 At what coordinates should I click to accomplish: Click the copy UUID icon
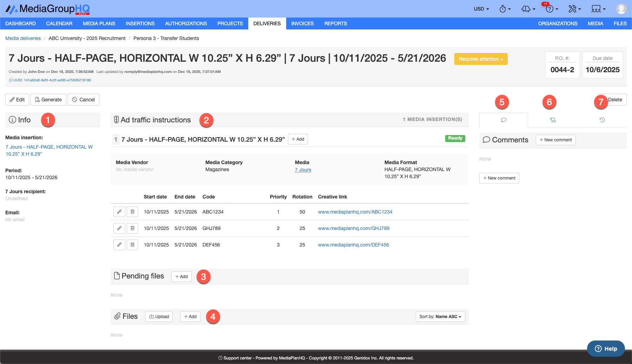[x=11, y=80]
